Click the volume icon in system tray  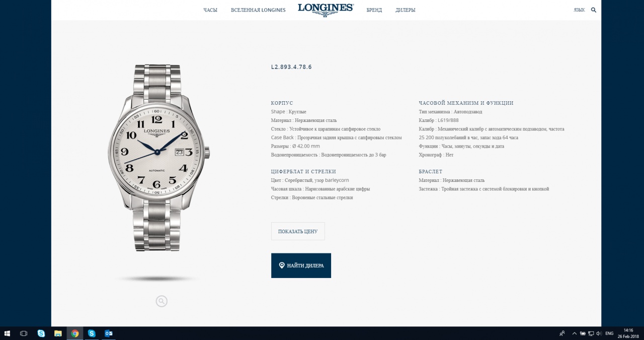pos(598,333)
